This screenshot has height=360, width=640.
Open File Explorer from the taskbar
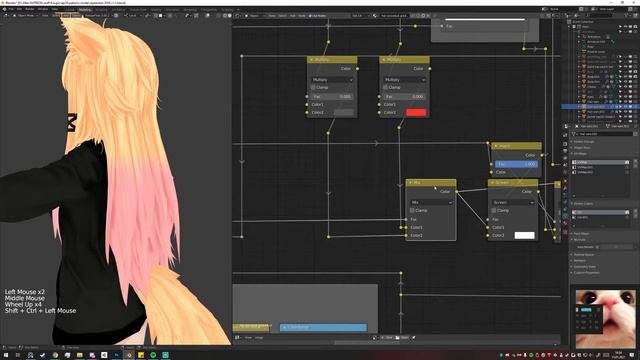(x=80, y=355)
